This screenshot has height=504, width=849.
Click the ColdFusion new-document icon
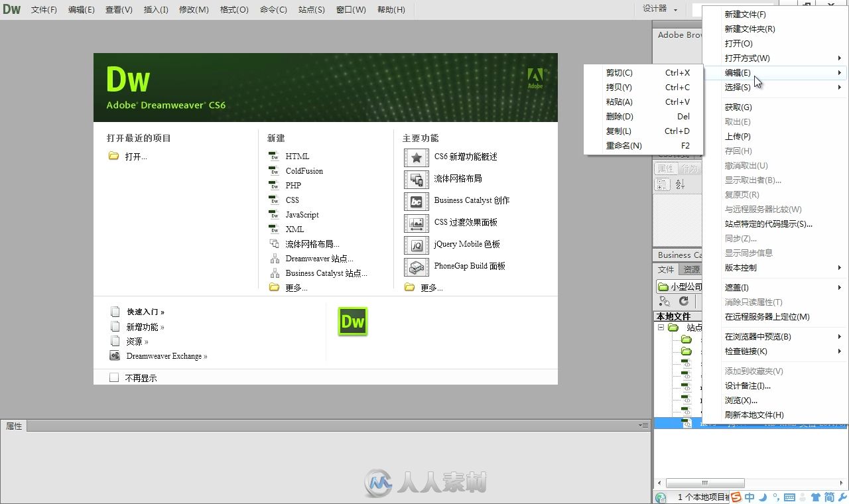(275, 171)
